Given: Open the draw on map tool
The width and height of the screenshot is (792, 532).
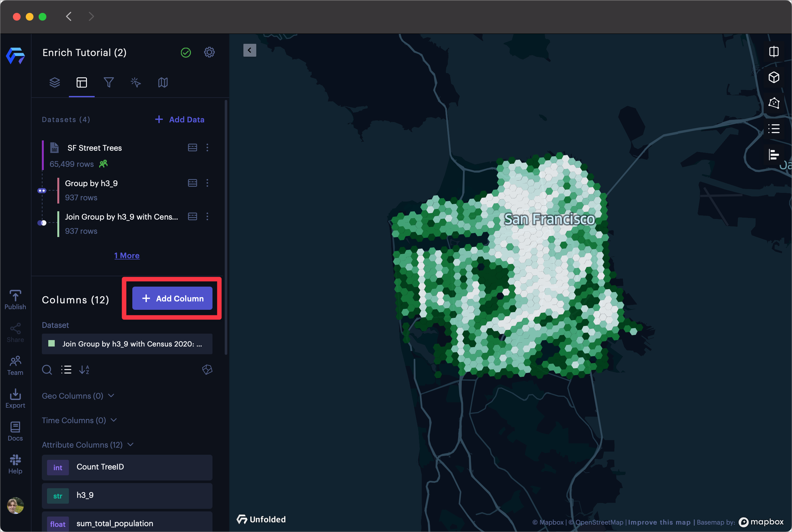Looking at the screenshot, I should point(774,103).
